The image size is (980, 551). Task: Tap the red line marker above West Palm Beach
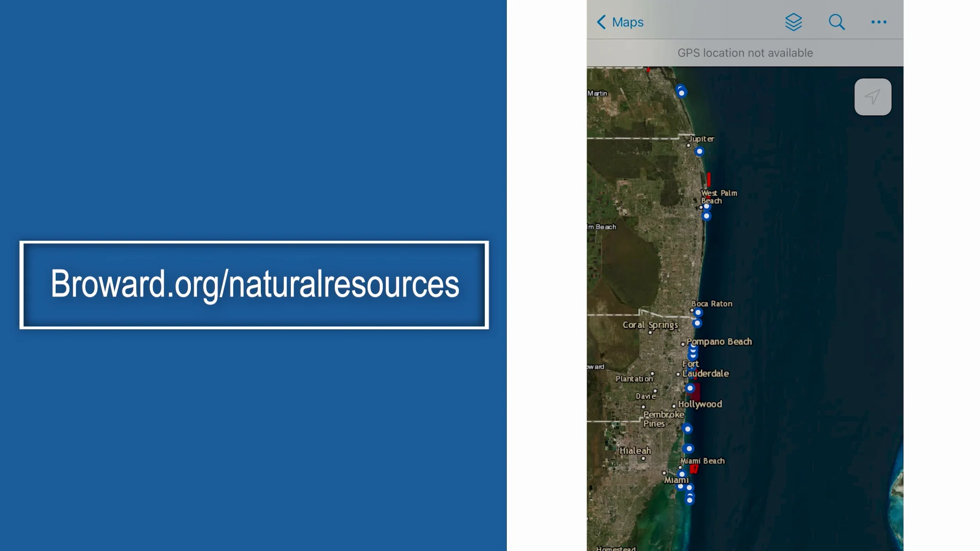point(708,179)
